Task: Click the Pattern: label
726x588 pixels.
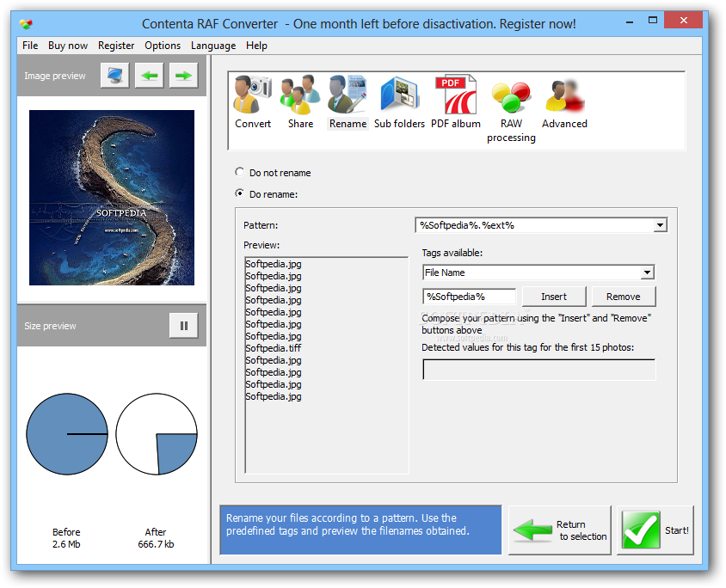Action: (x=261, y=225)
